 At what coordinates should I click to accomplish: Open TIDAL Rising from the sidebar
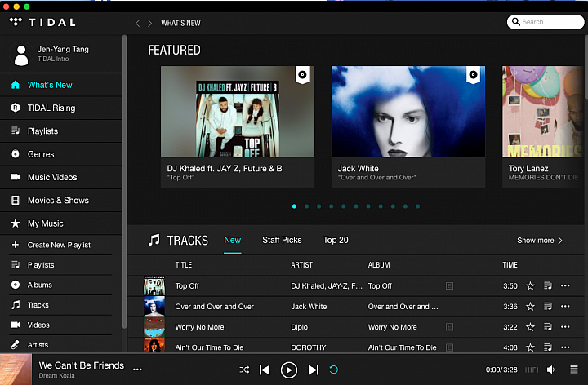[x=60, y=108]
